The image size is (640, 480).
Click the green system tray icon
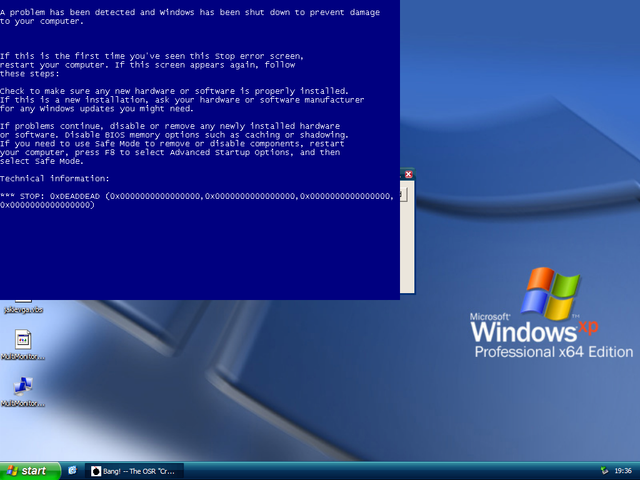[604, 471]
